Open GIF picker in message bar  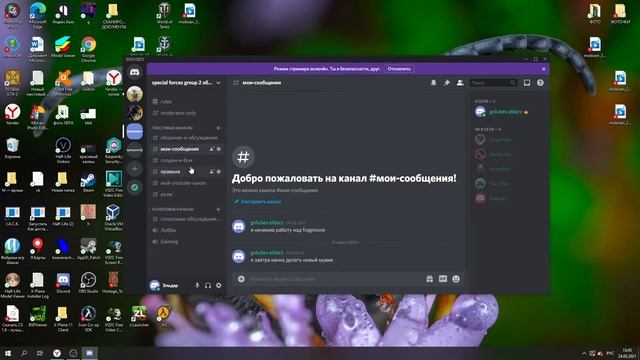pos(443,279)
